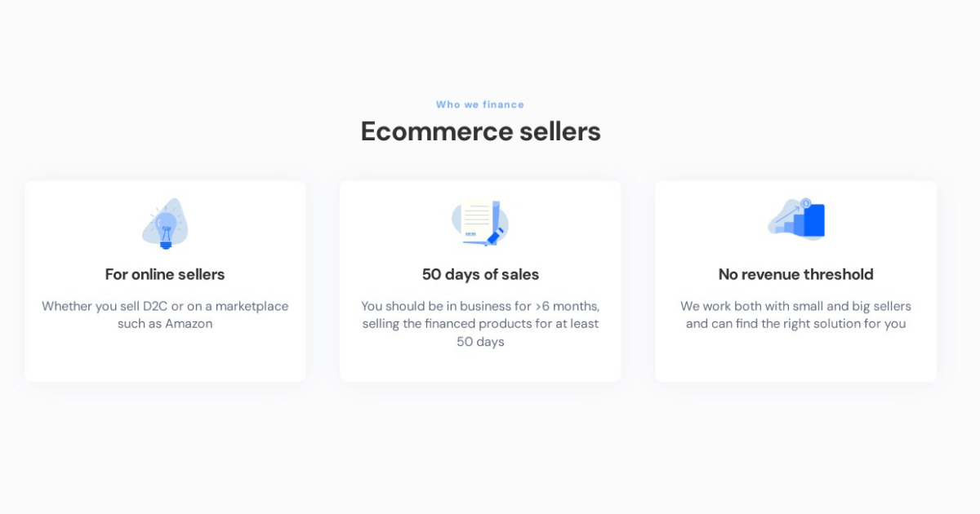Image resolution: width=980 pixels, height=514 pixels.
Task: Click the blue pen on the document icon
Action: 495,237
